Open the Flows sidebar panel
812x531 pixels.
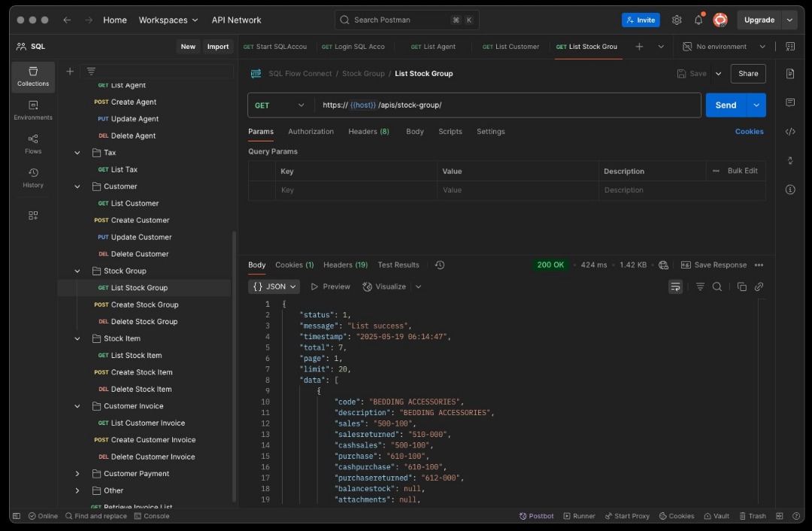pos(33,144)
